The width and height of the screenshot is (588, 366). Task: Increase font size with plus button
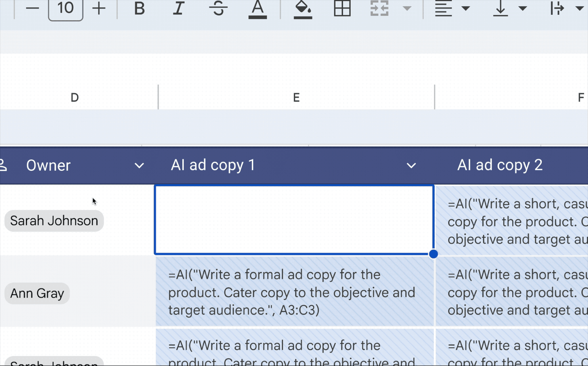click(x=99, y=8)
